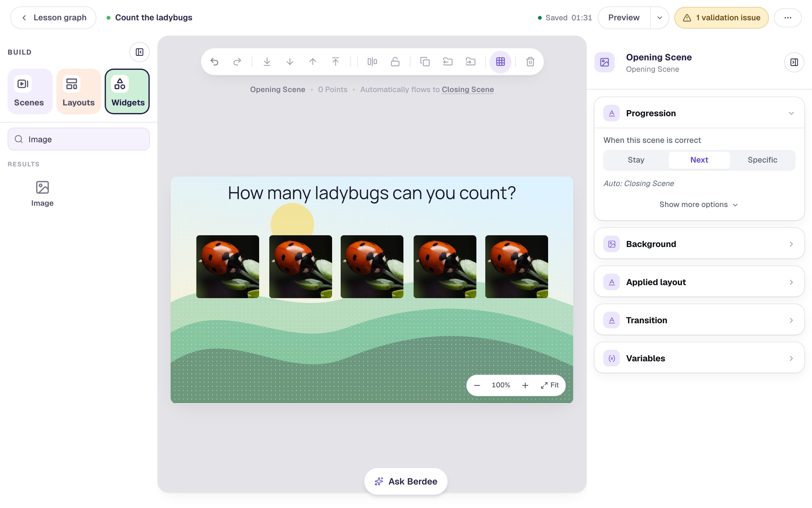Click the widget search field containing Image
The image size is (812, 508).
[79, 139]
